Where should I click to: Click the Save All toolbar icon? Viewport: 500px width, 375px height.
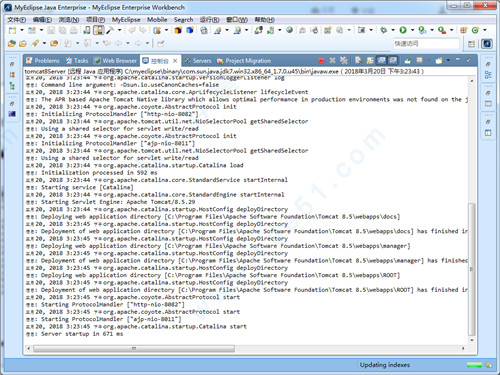click(x=62, y=30)
